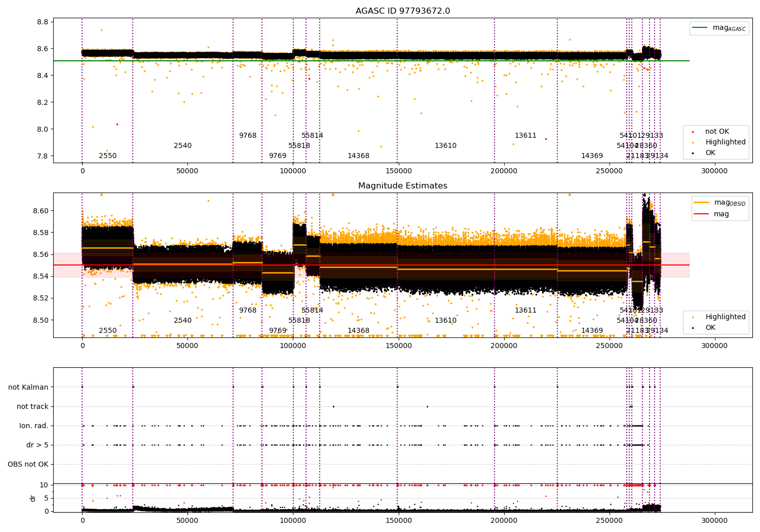This screenshot has height=532, width=760.
Task: Select the orange mag OBSID legend entry
Action: [720, 203]
